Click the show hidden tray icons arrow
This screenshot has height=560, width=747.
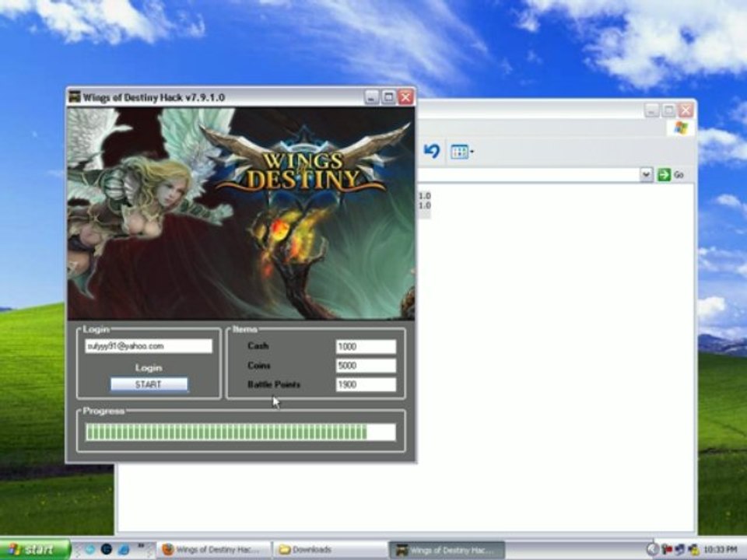pyautogui.click(x=652, y=550)
